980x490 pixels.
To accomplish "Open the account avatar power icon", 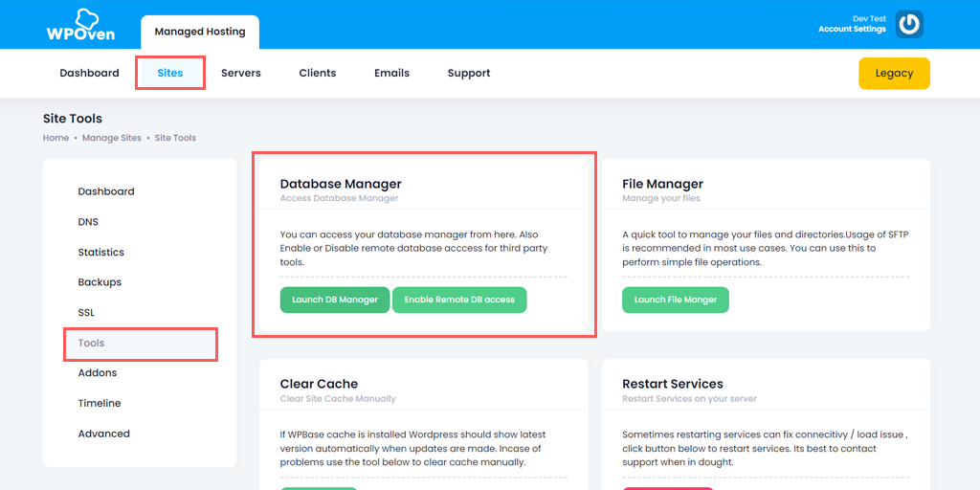I will click(x=909, y=24).
